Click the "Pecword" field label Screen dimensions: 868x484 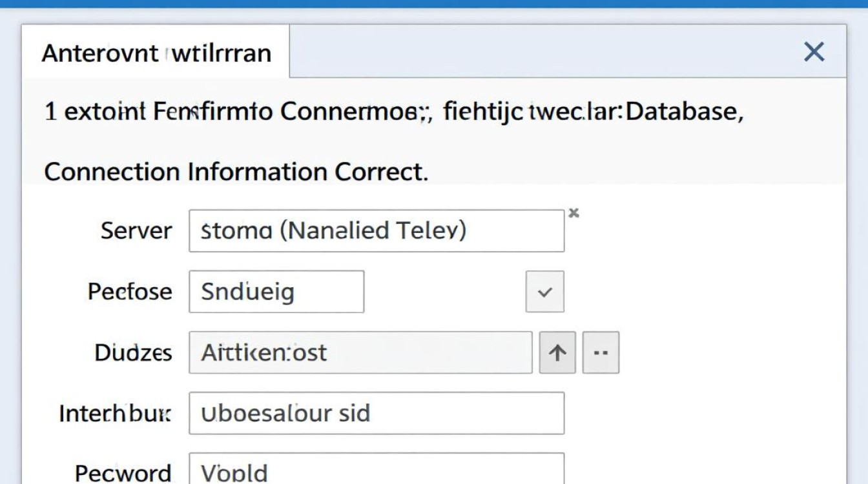coord(123,472)
